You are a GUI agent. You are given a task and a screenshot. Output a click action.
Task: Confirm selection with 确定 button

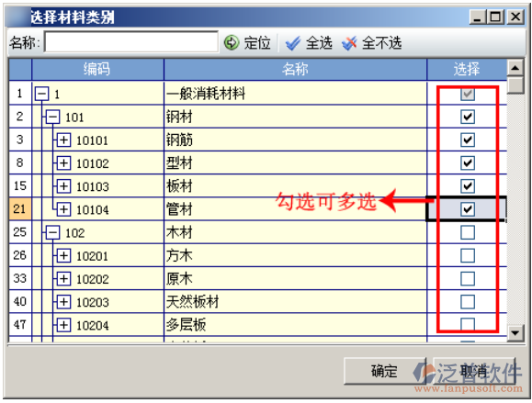click(384, 371)
